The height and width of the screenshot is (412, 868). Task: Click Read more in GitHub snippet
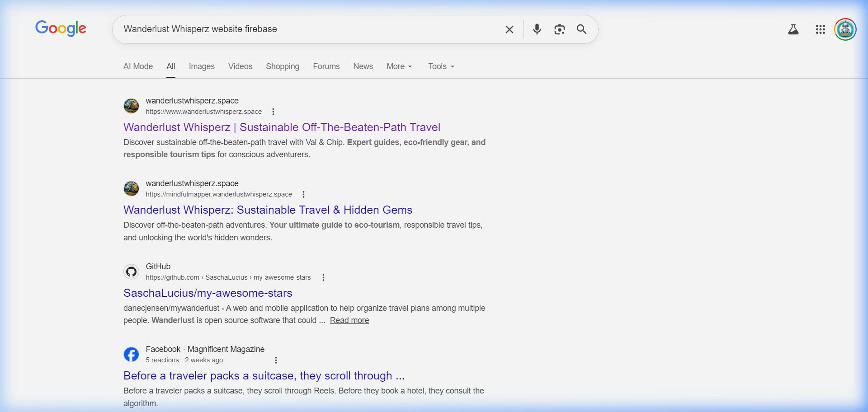(349, 320)
